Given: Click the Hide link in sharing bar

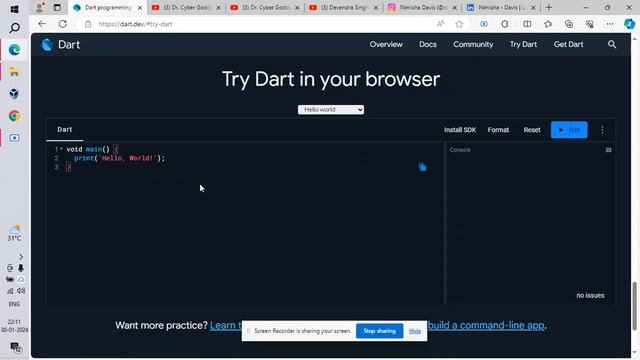Looking at the screenshot, I should coord(415,331).
